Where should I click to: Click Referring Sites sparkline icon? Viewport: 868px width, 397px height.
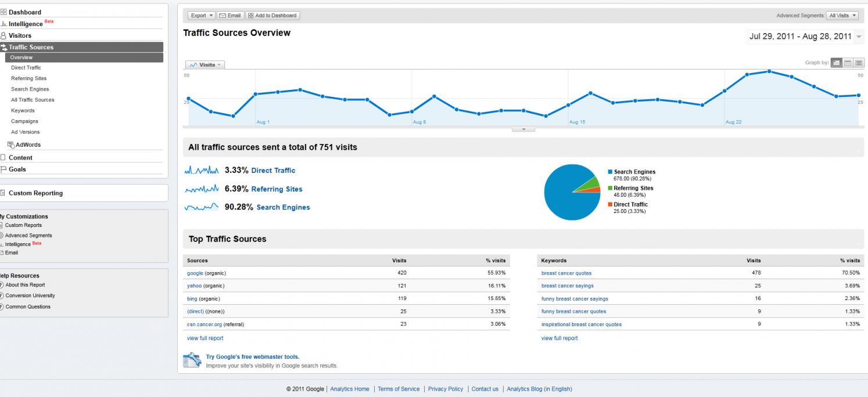(201, 189)
